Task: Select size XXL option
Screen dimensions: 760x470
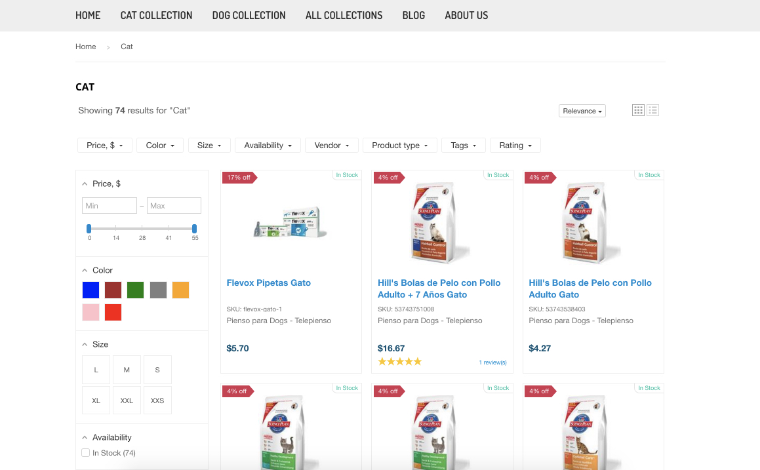Action: point(127,400)
